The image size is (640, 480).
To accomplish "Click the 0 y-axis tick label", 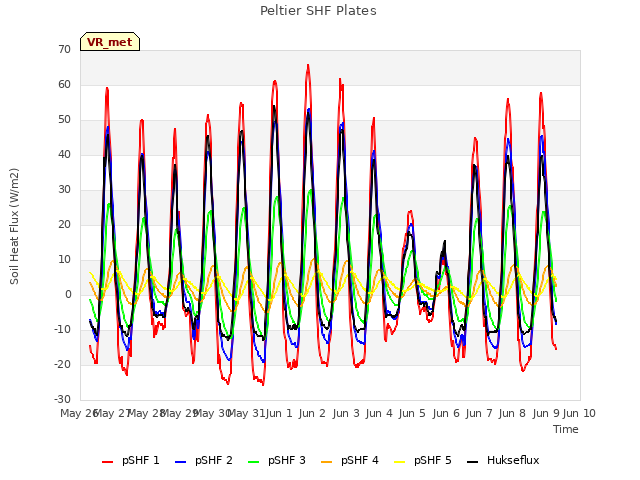I will coord(68,294).
